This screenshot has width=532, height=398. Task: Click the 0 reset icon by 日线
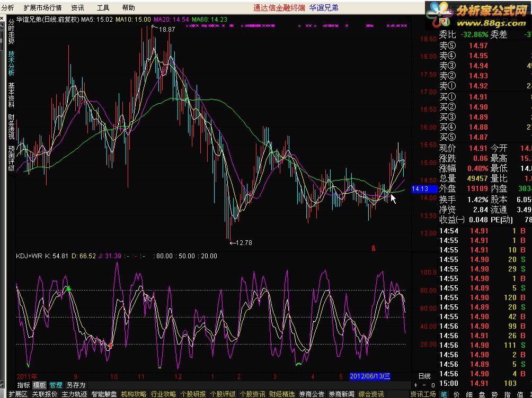coord(433,385)
